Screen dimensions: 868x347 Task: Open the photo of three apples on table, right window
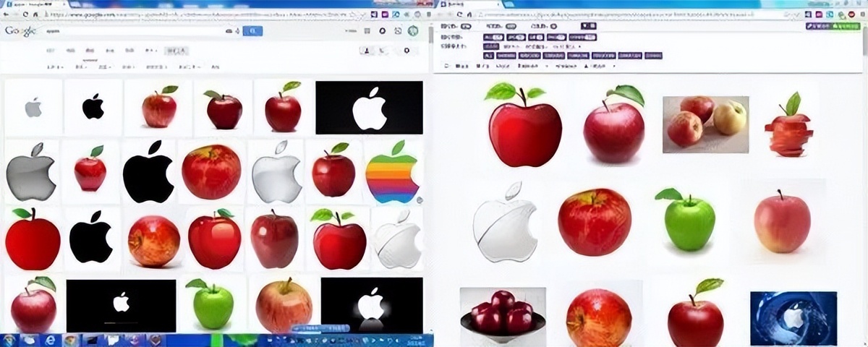(x=705, y=124)
